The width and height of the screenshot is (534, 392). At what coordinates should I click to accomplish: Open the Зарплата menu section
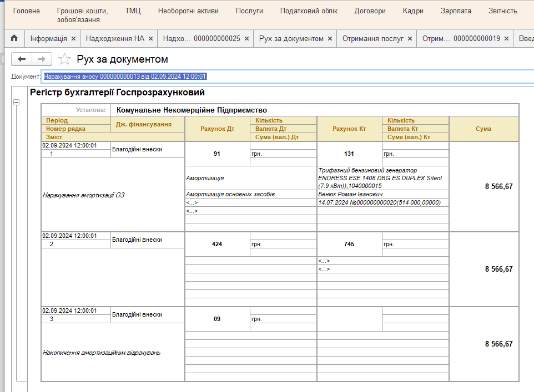click(456, 11)
